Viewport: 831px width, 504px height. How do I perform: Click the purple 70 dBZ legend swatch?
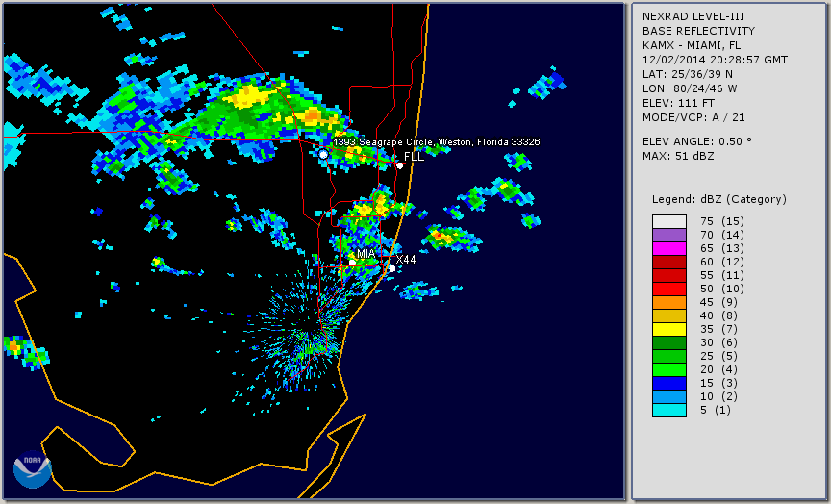tap(669, 235)
